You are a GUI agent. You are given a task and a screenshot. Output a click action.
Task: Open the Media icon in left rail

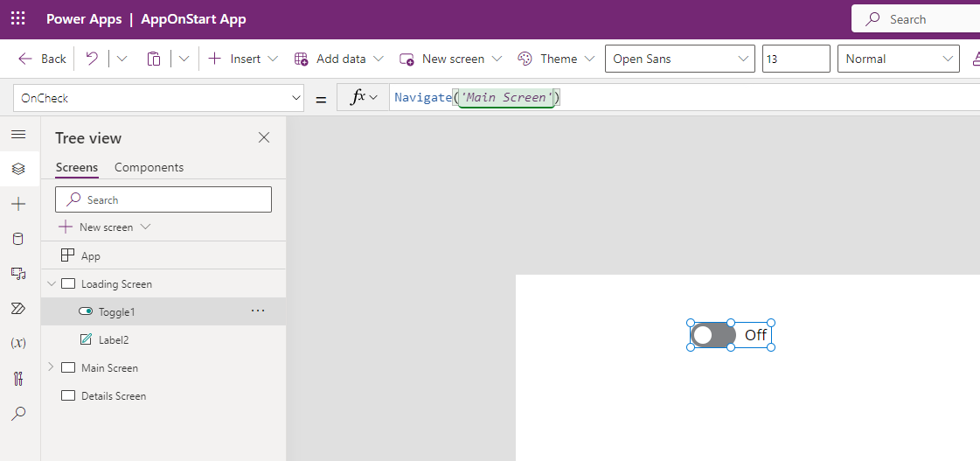(18, 274)
